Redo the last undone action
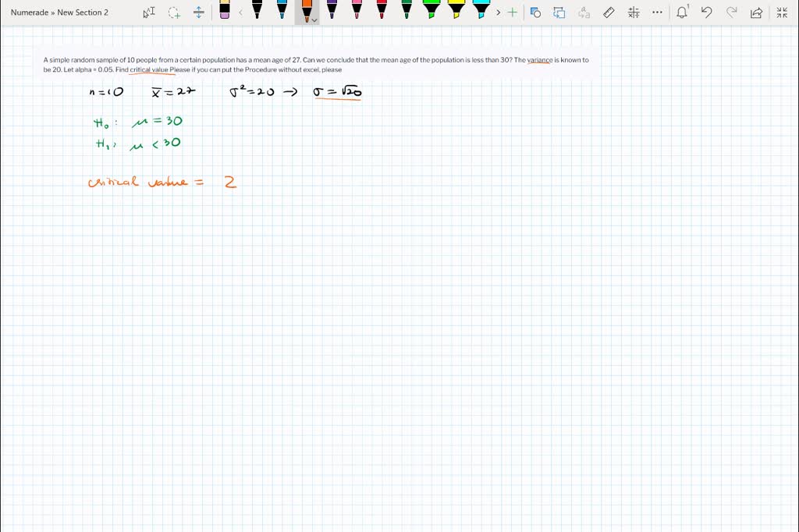 click(732, 12)
